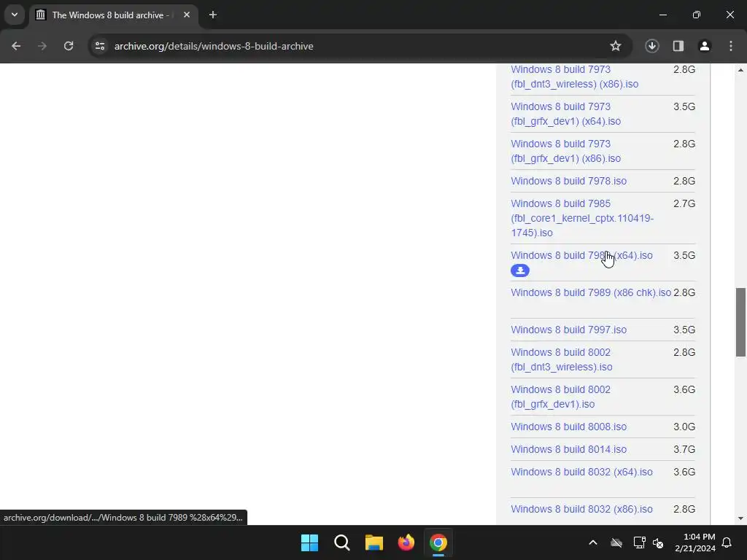Download build 7973 fbl_grfx_dev1 x64 iso
747x560 pixels.
[565, 114]
